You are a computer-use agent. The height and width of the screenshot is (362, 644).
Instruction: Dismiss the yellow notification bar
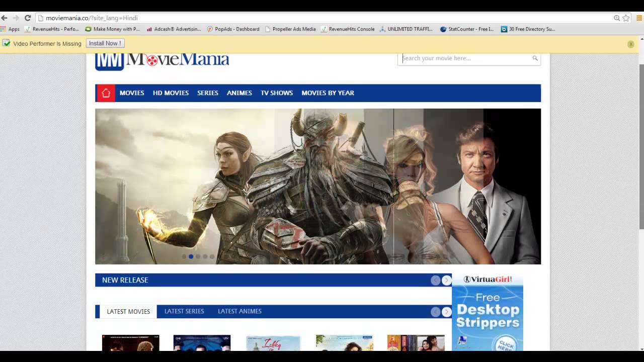click(x=630, y=44)
